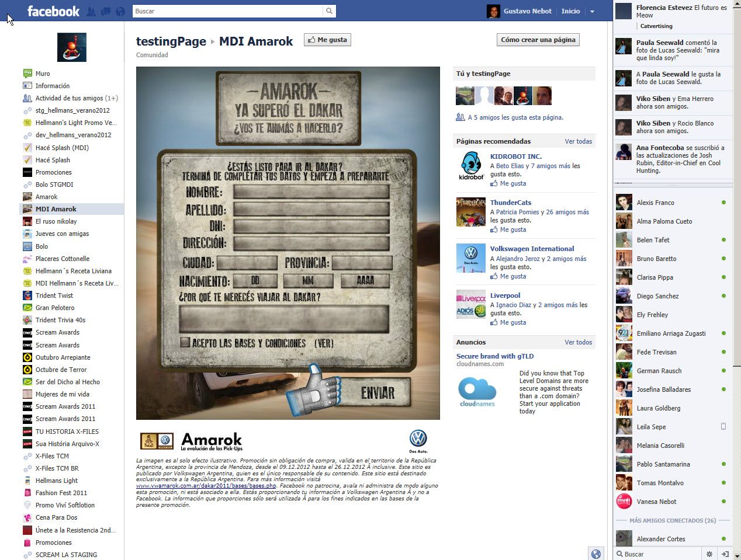The width and height of the screenshot is (741, 560).
Task: Open chat with Bruno Baretto
Action: (x=673, y=259)
